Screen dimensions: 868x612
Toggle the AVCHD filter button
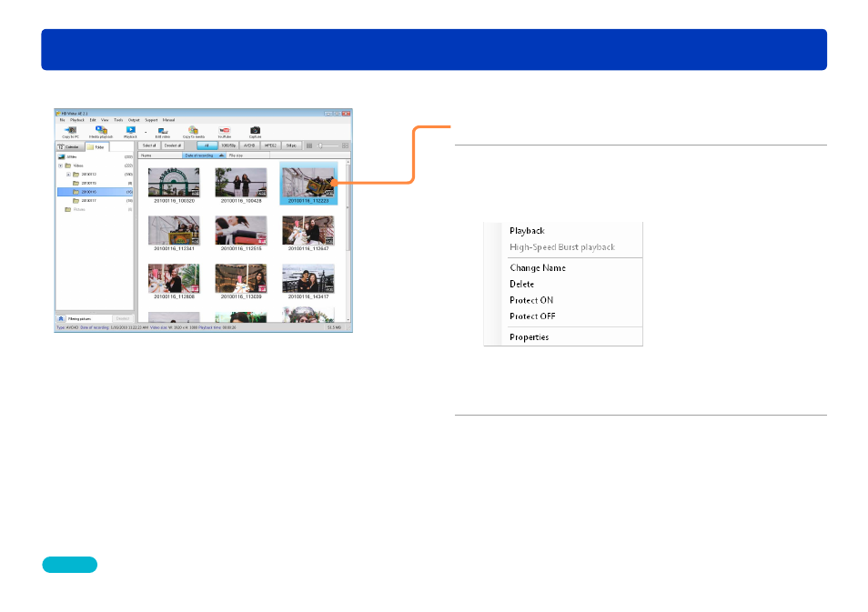tap(249, 145)
